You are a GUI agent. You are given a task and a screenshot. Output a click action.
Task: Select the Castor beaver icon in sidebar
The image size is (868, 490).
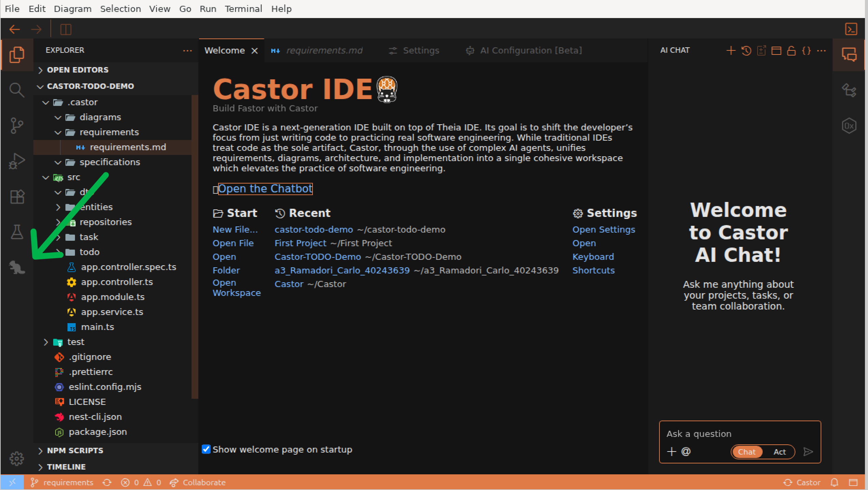pyautogui.click(x=17, y=268)
